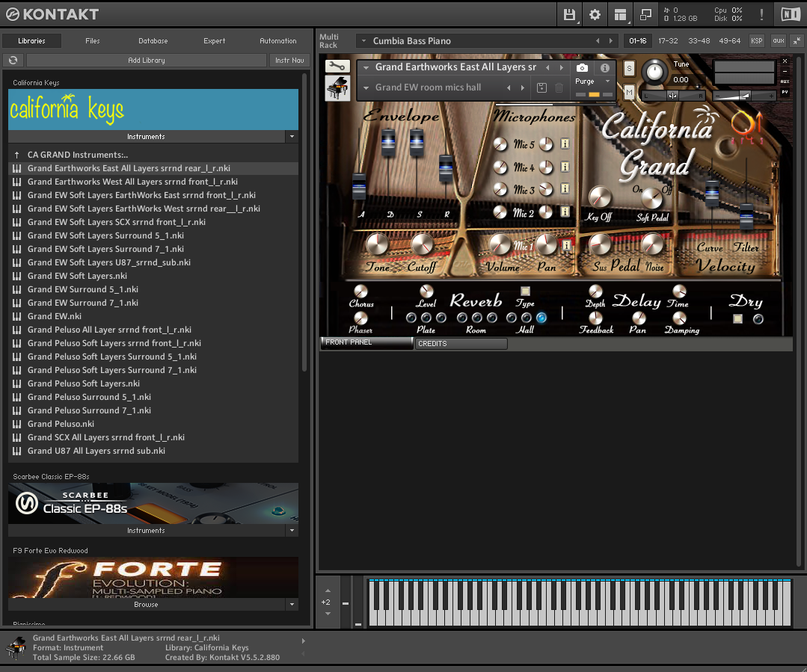Open the workspace layout panel icon
This screenshot has height=672, width=807.
(620, 14)
